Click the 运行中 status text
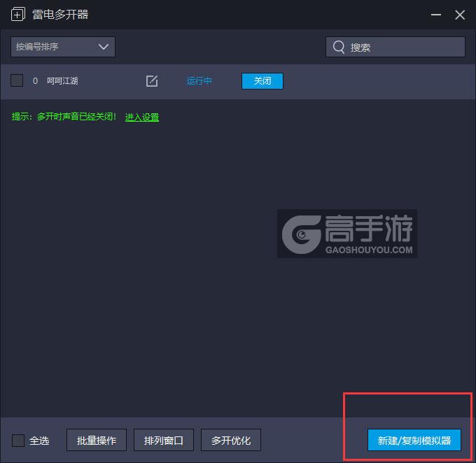The width and height of the screenshot is (476, 463). (199, 81)
